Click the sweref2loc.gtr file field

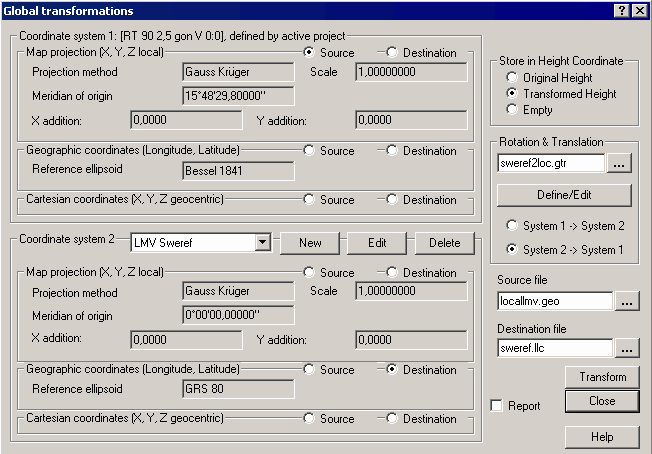[551, 163]
